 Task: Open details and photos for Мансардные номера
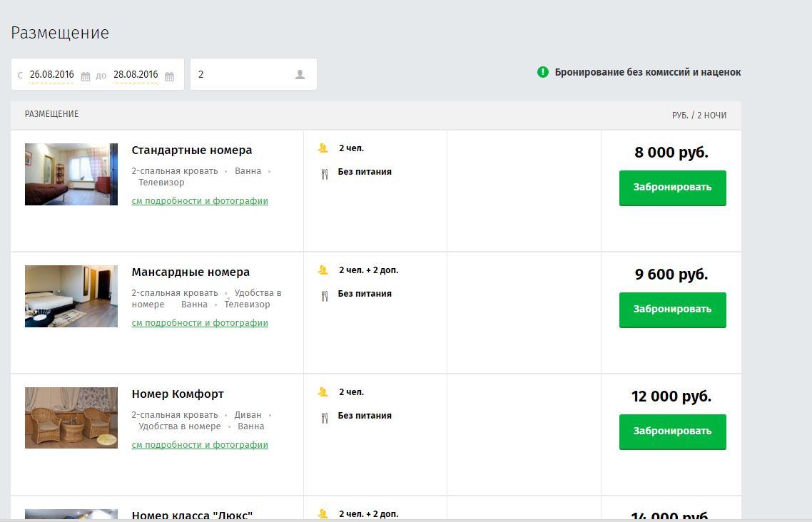[200, 323]
